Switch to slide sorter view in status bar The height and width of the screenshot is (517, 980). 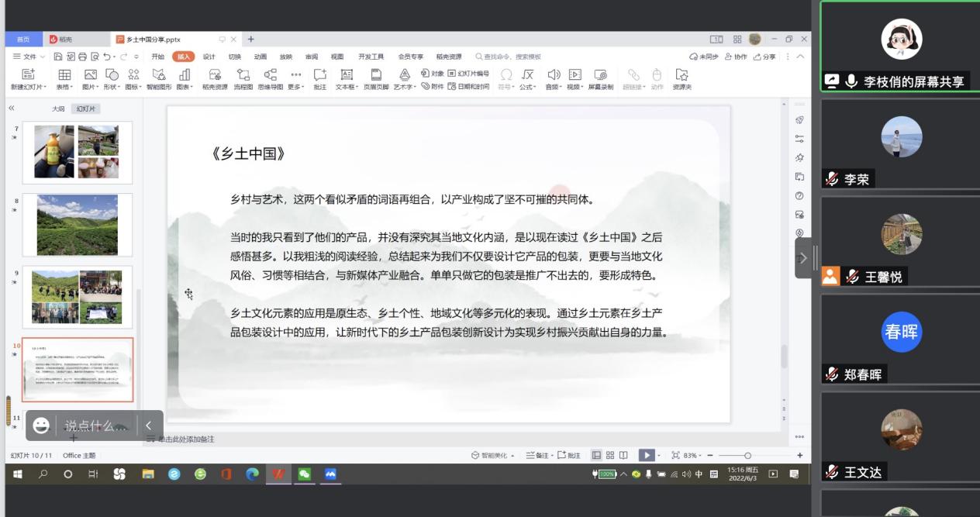(610, 455)
